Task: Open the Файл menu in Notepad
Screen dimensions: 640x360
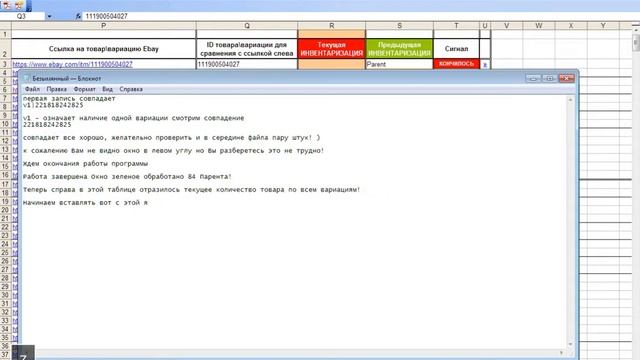Action: [x=32, y=89]
